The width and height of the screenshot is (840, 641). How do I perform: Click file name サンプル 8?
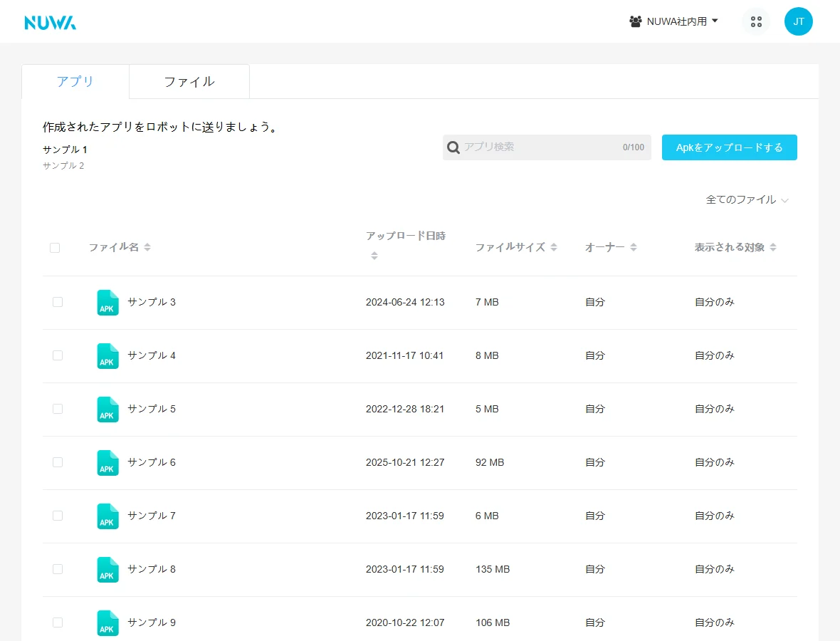pos(152,569)
